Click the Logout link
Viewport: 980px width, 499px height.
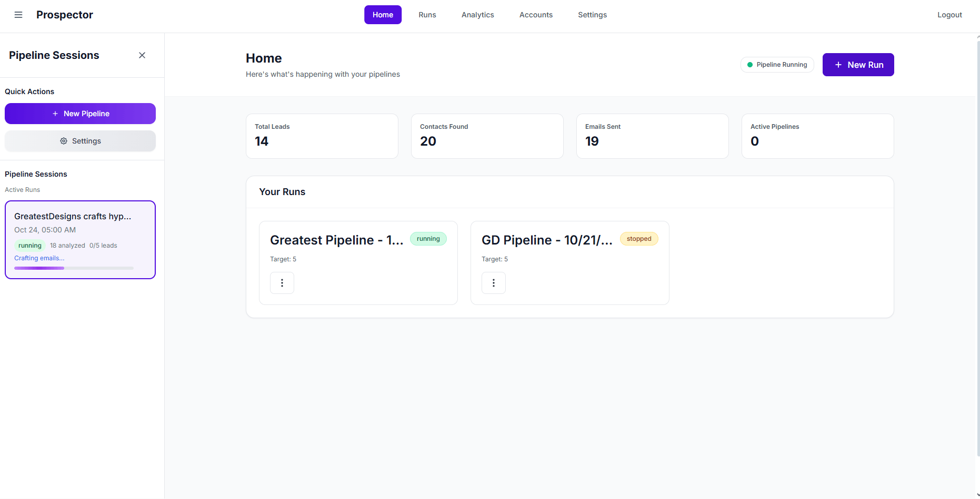tap(949, 15)
